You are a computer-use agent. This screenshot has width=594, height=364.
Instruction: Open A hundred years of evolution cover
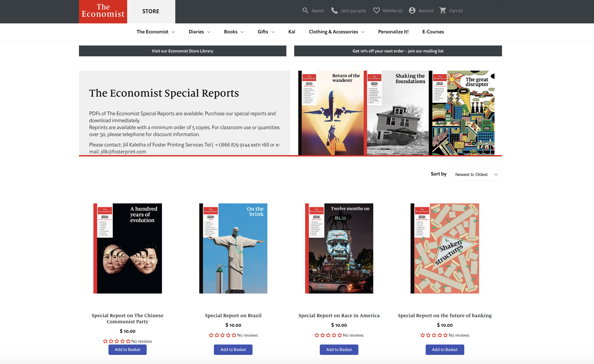(128, 248)
